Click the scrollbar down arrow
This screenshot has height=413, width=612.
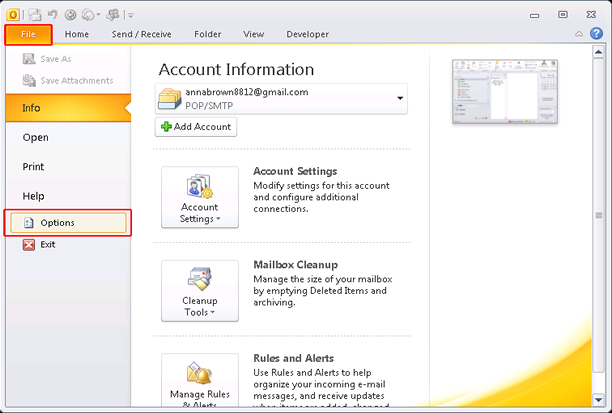598,400
